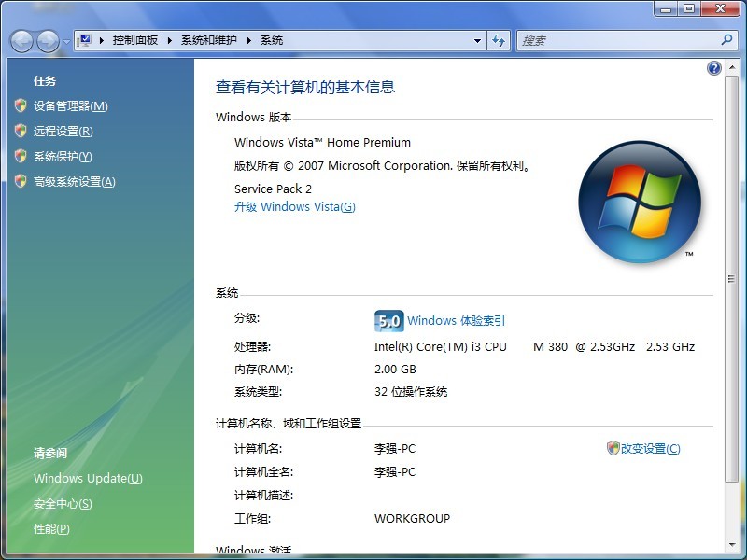Click the 2.00 GB memory value
Viewport: 747px width, 560px height.
[x=395, y=370]
